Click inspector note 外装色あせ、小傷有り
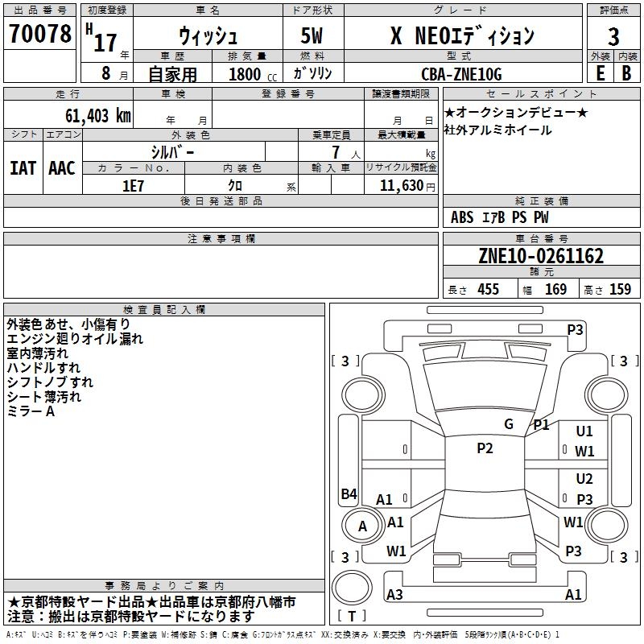Image resolution: width=644 pixels, height=644 pixels. point(68,324)
